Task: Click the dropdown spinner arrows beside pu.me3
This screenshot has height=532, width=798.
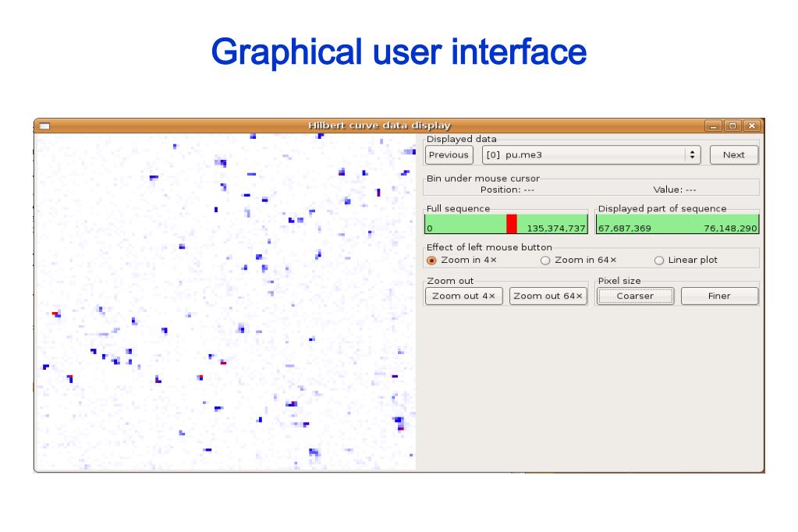Action: click(692, 154)
